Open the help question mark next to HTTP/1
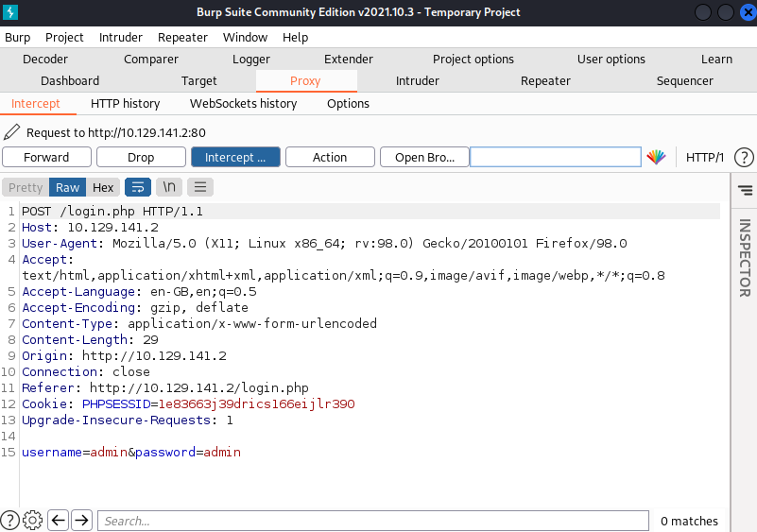This screenshot has width=757, height=532. click(744, 158)
